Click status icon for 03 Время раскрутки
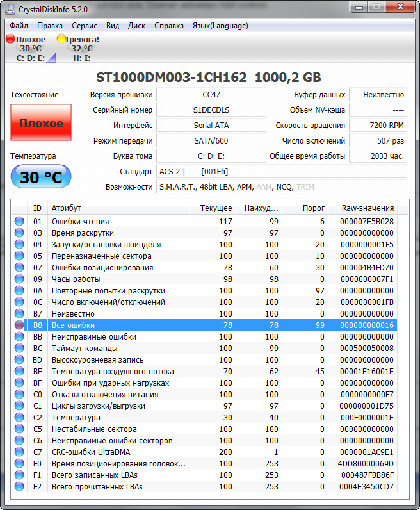Viewport: 420px width, 510px height. [19, 233]
